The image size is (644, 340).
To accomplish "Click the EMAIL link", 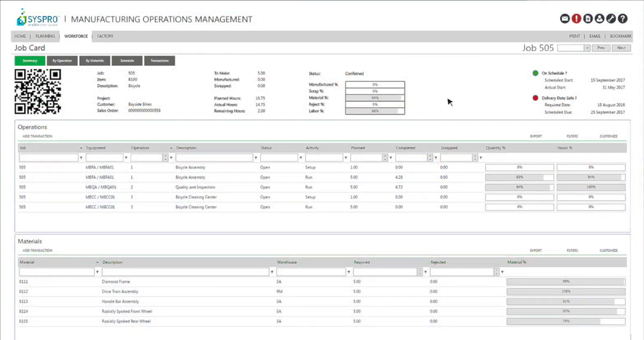I will 595,36.
